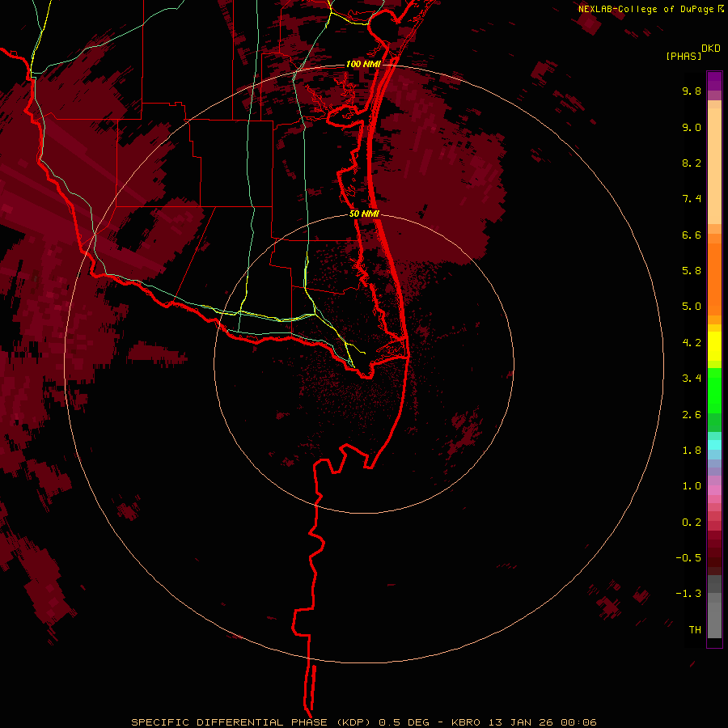
Task: Click the 4.2 legend value
Action: [x=692, y=343]
